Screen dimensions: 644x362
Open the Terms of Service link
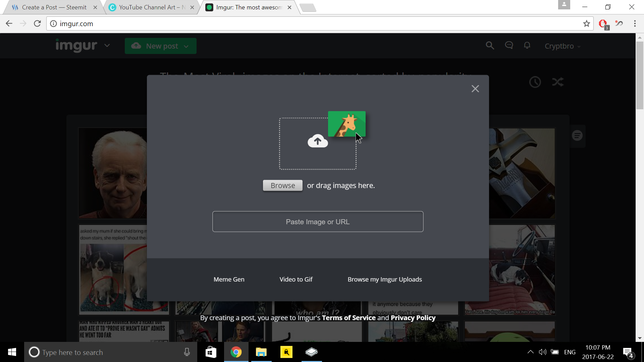click(348, 318)
